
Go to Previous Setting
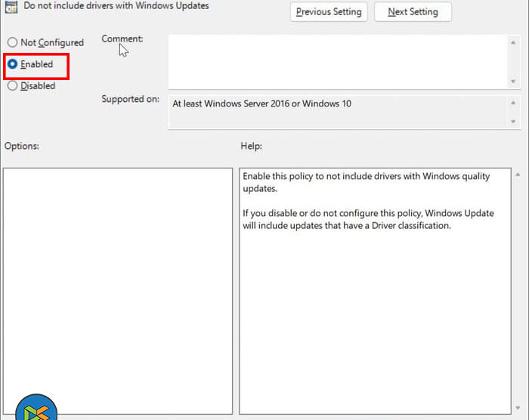(x=329, y=12)
